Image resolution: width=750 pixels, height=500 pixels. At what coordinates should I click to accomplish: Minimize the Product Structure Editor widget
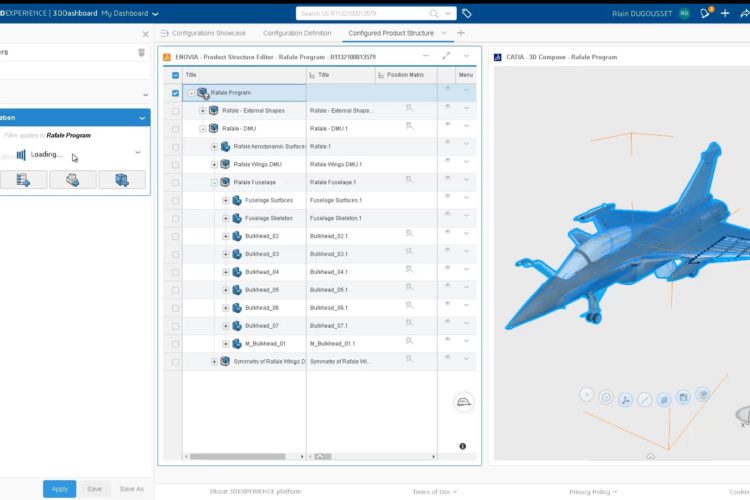(426, 56)
